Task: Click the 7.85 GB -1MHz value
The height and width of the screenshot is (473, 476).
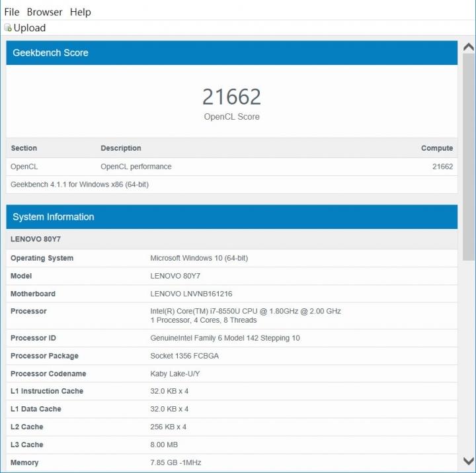Action: (175, 462)
